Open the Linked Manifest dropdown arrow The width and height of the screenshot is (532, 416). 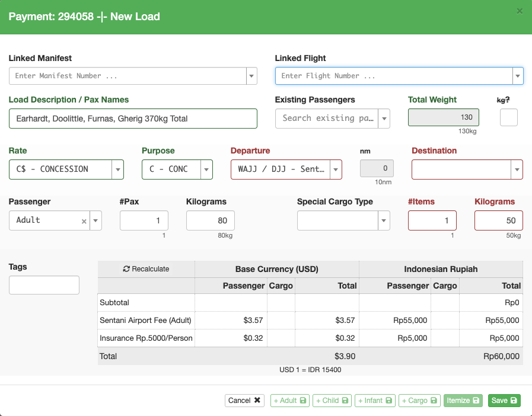pos(251,76)
